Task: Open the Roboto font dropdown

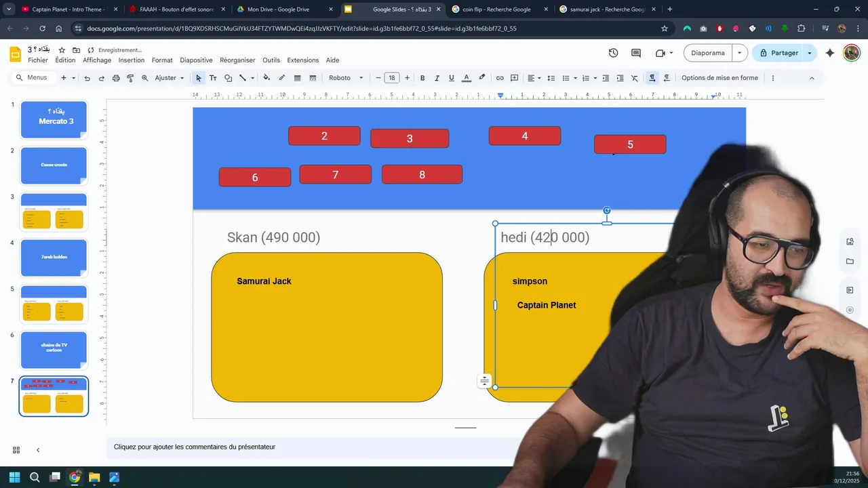Action: 347,78
